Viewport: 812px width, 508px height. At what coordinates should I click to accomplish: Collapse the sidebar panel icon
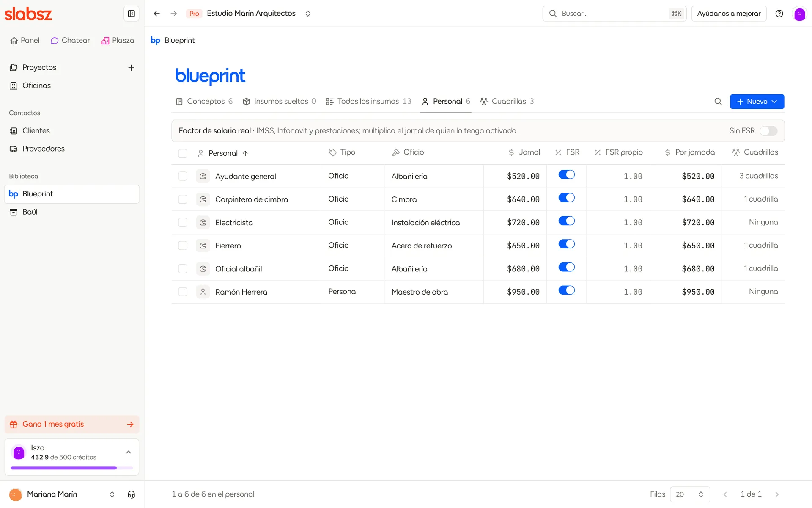tap(131, 14)
